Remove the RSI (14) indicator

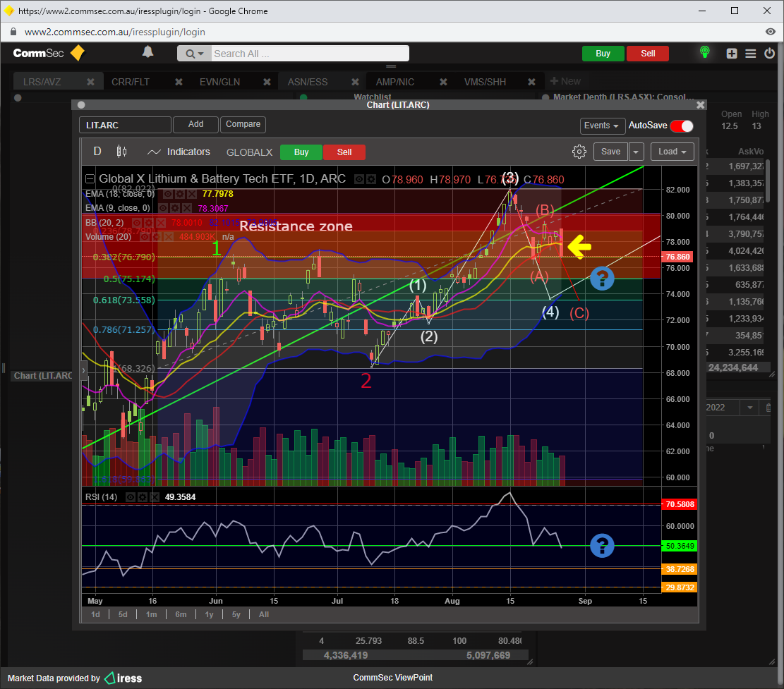pos(155,497)
